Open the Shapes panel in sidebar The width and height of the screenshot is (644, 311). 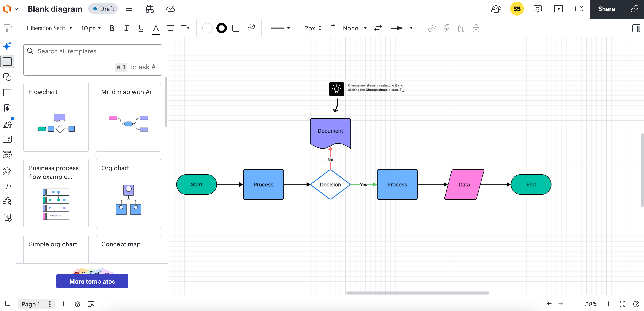pos(8,77)
